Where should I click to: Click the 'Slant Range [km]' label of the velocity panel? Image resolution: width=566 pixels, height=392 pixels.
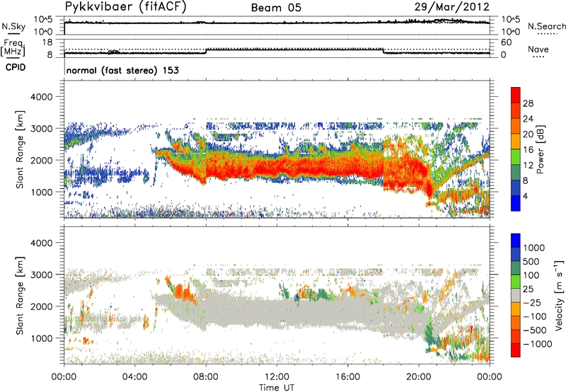[x=20, y=296]
